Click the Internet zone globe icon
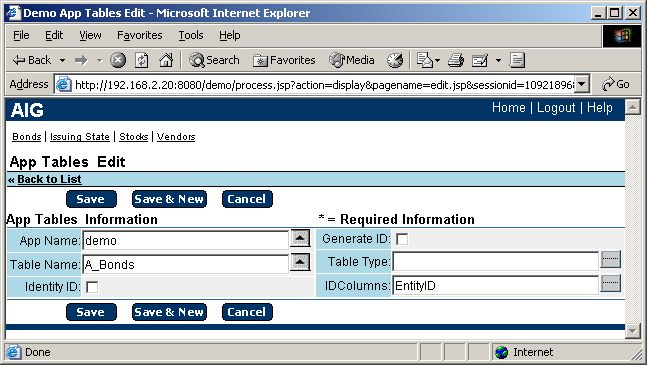This screenshot has height=365, width=647. click(502, 352)
